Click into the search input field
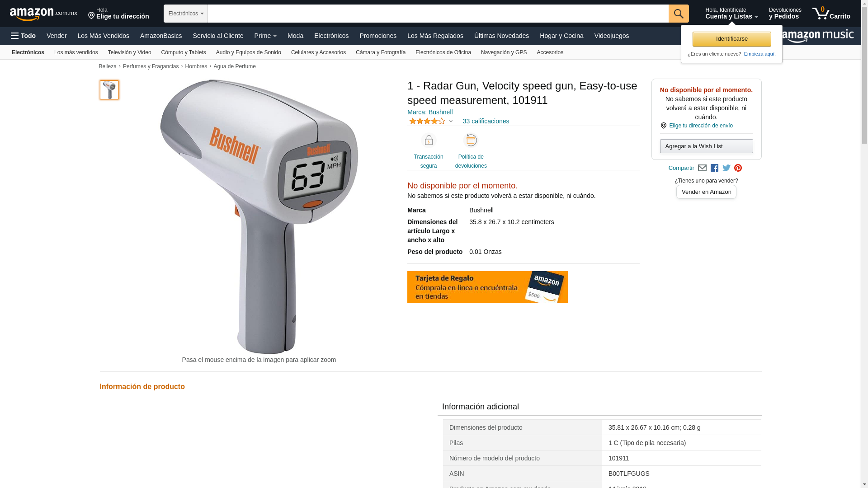Screen dimensions: 868x488 pos(438,14)
